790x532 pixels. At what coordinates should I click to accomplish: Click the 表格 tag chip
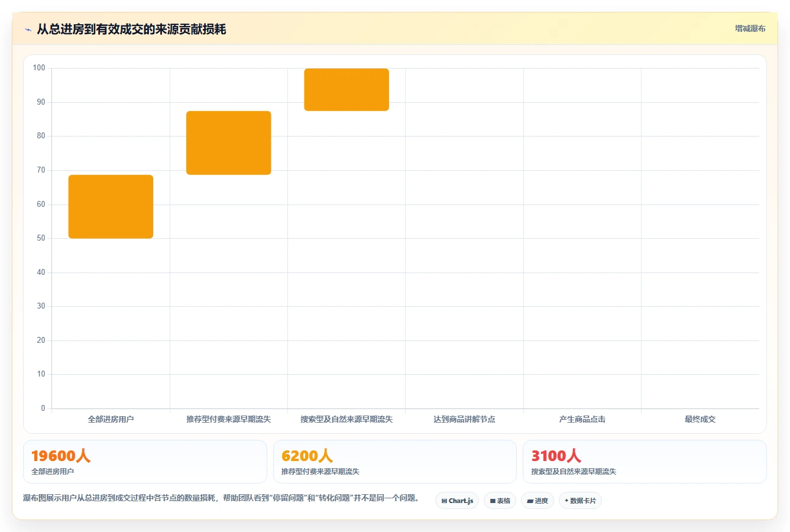tap(500, 501)
